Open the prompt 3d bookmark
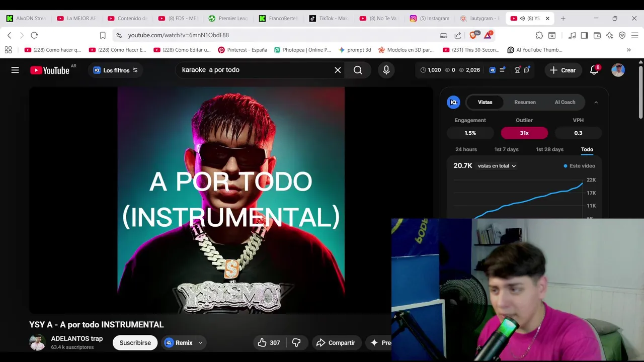The width and height of the screenshot is (644, 362). click(355, 50)
